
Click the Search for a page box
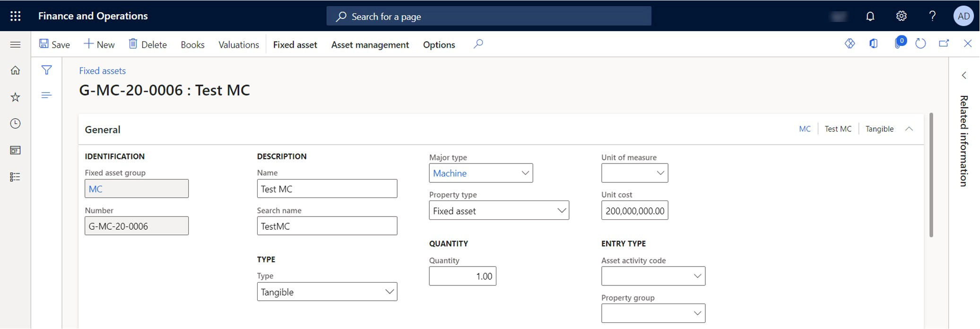point(489,16)
